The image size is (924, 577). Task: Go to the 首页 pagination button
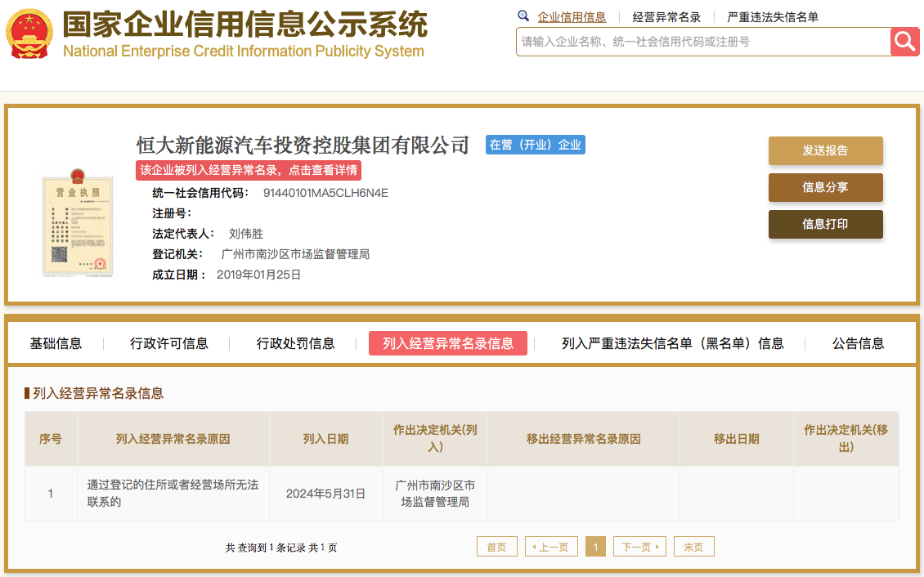coord(497,547)
